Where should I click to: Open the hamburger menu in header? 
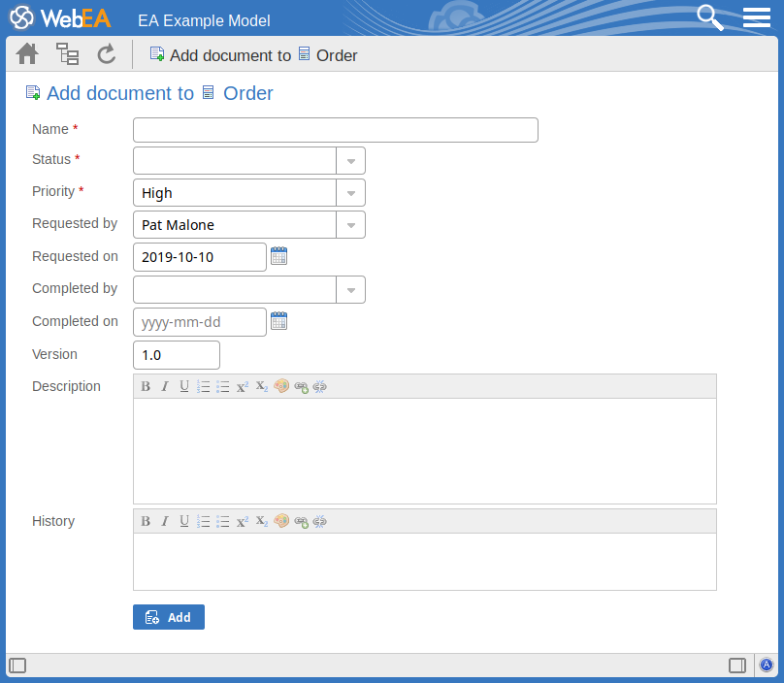coord(757,17)
